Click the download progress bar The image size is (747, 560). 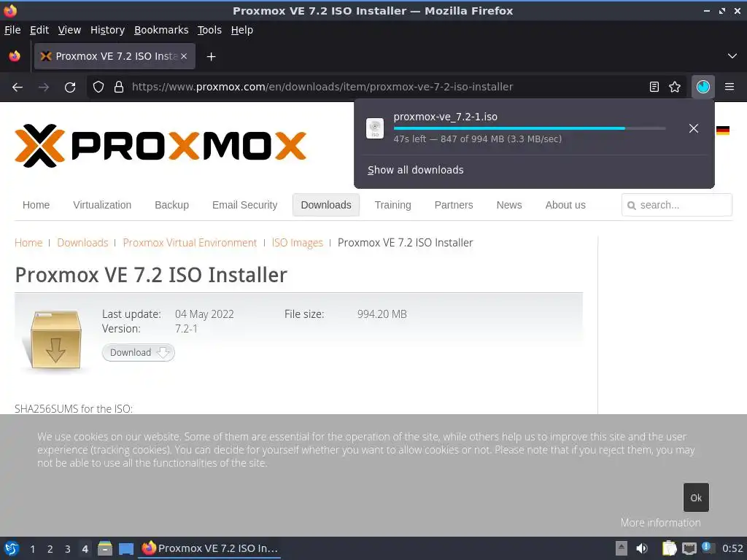(530, 128)
